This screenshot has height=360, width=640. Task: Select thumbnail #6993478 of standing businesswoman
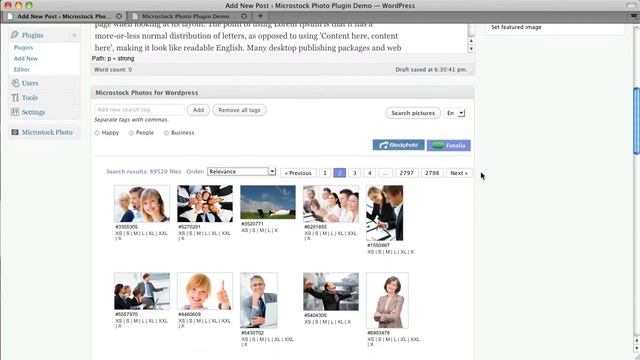pyautogui.click(x=387, y=300)
